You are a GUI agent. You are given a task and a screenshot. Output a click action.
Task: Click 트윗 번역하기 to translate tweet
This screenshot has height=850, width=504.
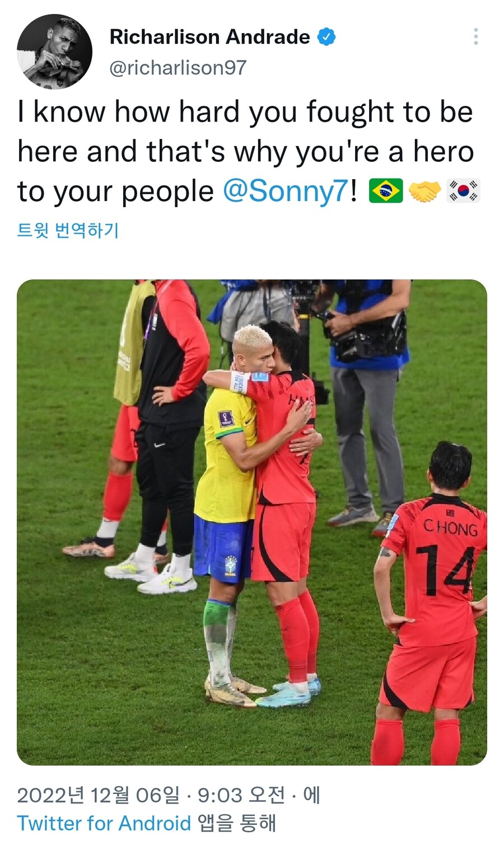[68, 230]
